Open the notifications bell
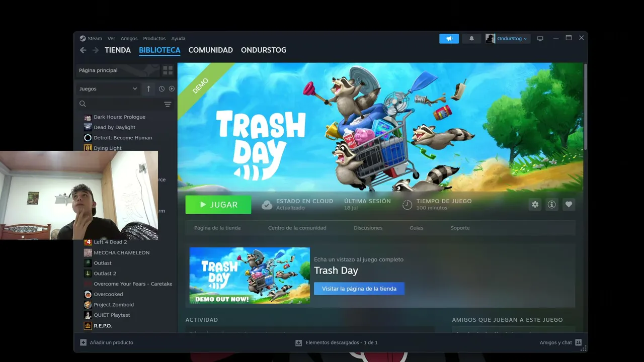 click(x=471, y=39)
